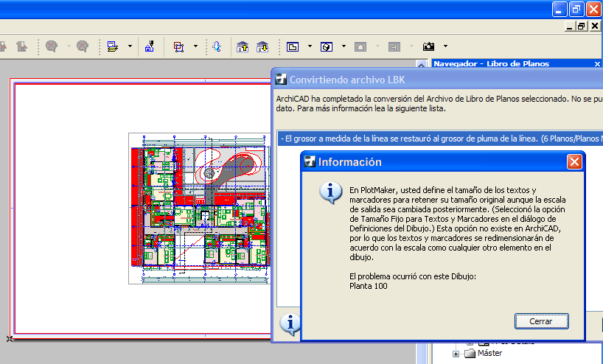This screenshot has height=364, width=603.
Task: Open dropdown beside floor plan window icon
Action: pos(310,46)
